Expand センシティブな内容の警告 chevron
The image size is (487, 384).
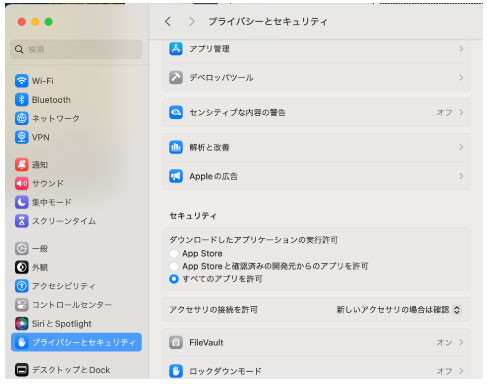tap(461, 112)
